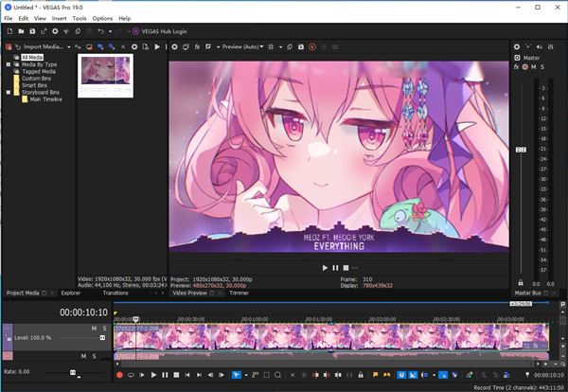Toggle Loop Playback in transport bar
Viewport: 568px width, 392px height.
[131, 375]
